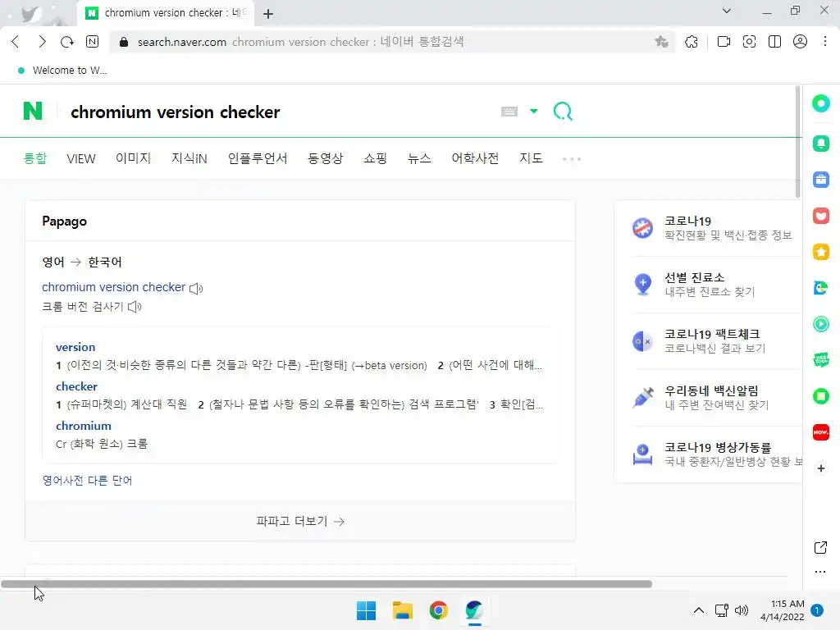The width and height of the screenshot is (840, 630).
Task: Play pronunciation of Korean translation 크롬 버전 검사기
Action: pos(135,307)
